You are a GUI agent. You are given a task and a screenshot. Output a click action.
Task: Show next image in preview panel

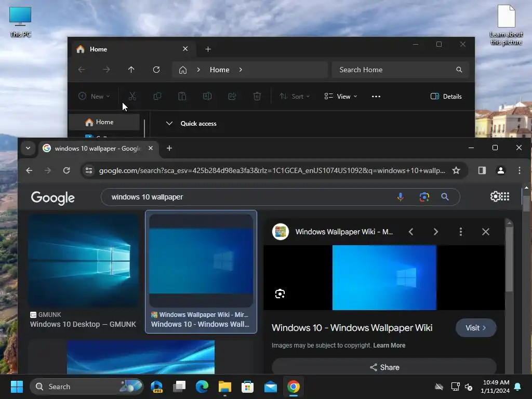(436, 232)
